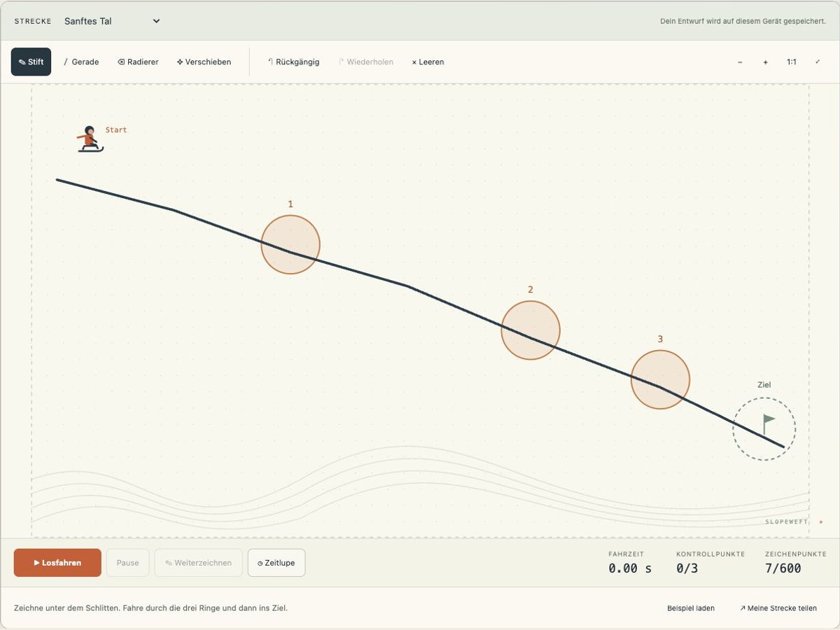Image resolution: width=840 pixels, height=630 pixels.
Task: Click the sledder at Start
Action: coord(90,139)
